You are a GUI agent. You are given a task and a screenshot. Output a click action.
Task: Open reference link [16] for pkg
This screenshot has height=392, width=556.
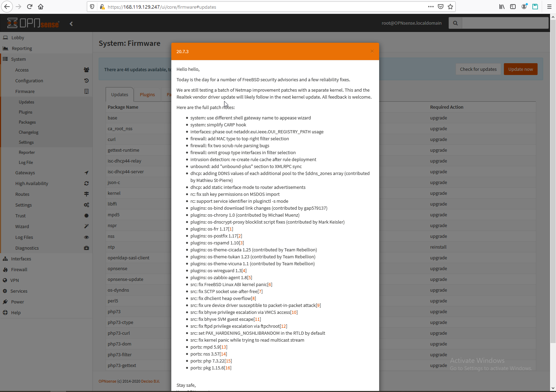228,368
